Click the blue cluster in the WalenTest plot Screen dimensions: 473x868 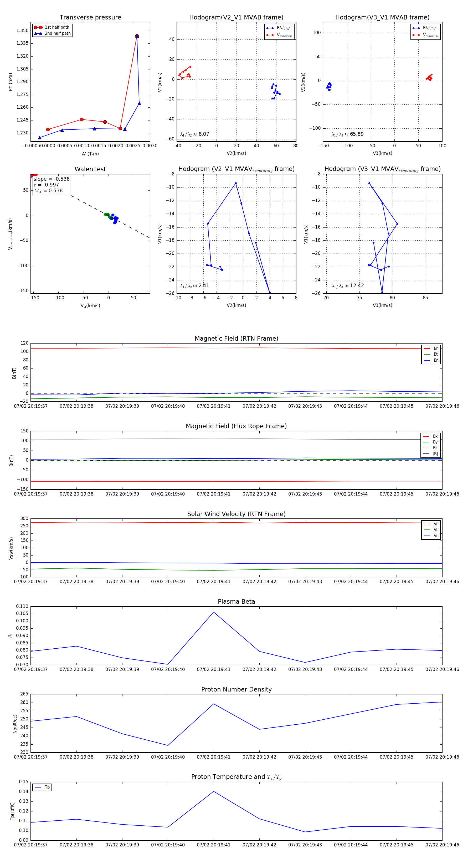click(115, 219)
